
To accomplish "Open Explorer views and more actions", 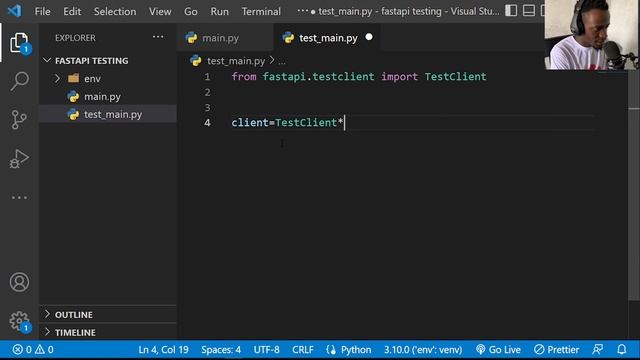I will pyautogui.click(x=158, y=37).
